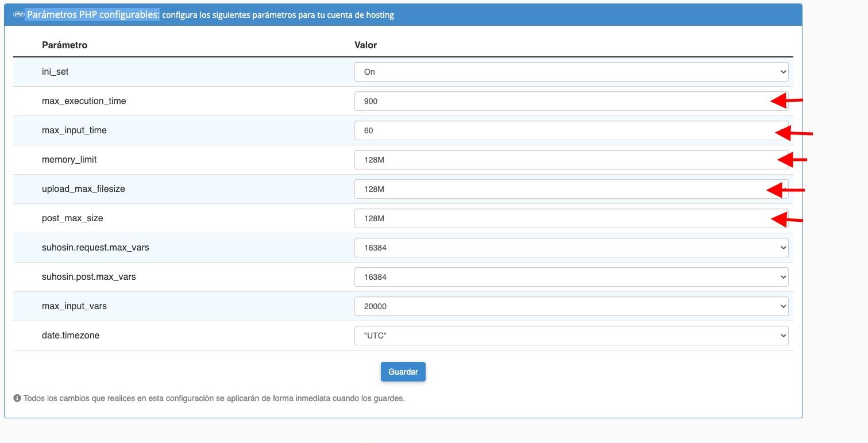Click the 'Valor' column header
Viewport: 868px width, 443px height.
(x=365, y=45)
